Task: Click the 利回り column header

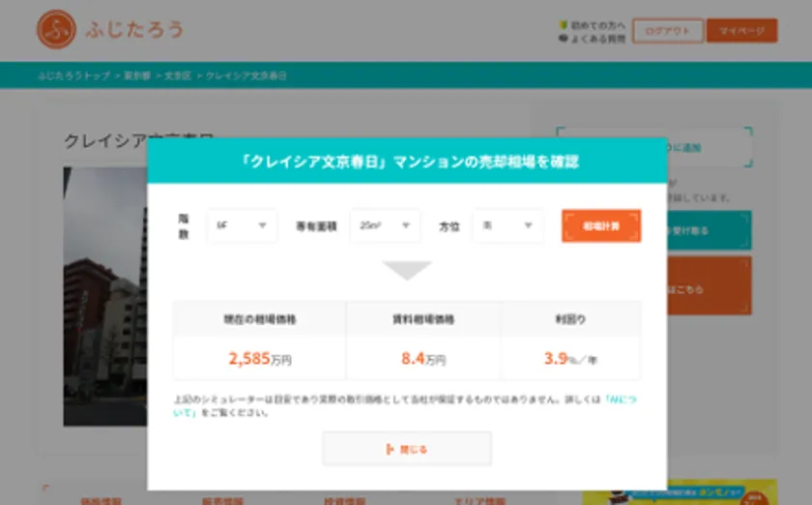Action: 570,319
